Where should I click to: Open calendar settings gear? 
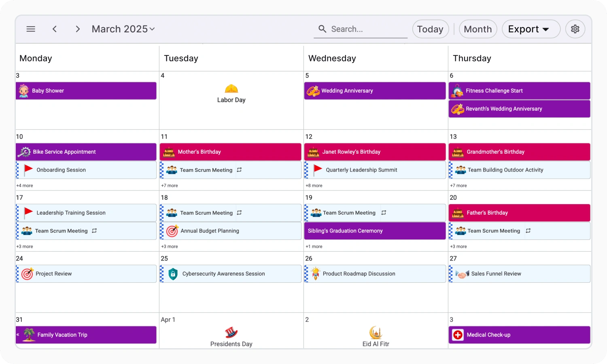coord(575,29)
